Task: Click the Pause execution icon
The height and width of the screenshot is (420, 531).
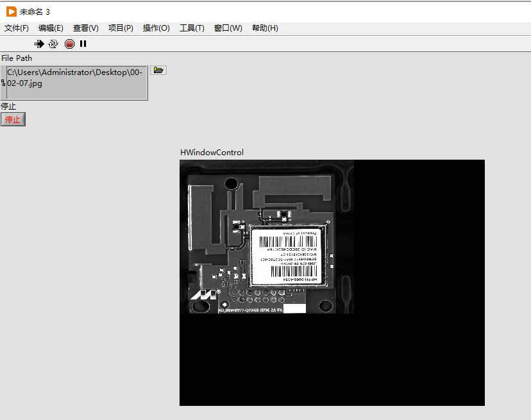Action: pyautogui.click(x=83, y=44)
